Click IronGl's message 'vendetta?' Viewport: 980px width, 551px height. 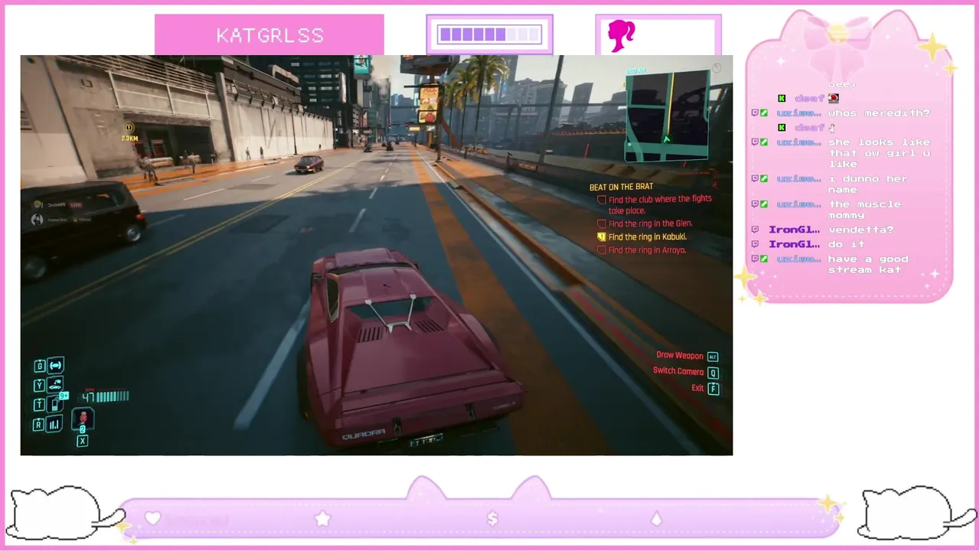pos(861,230)
